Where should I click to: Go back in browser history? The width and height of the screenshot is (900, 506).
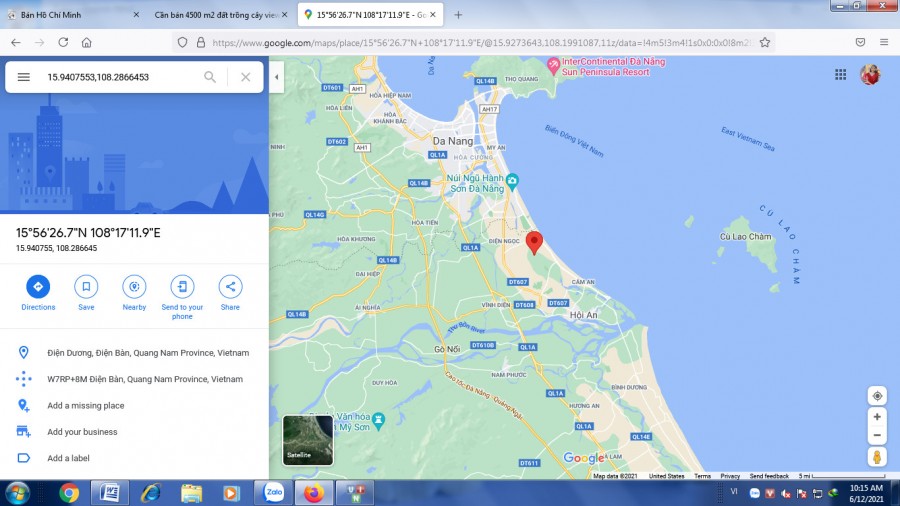[15, 42]
